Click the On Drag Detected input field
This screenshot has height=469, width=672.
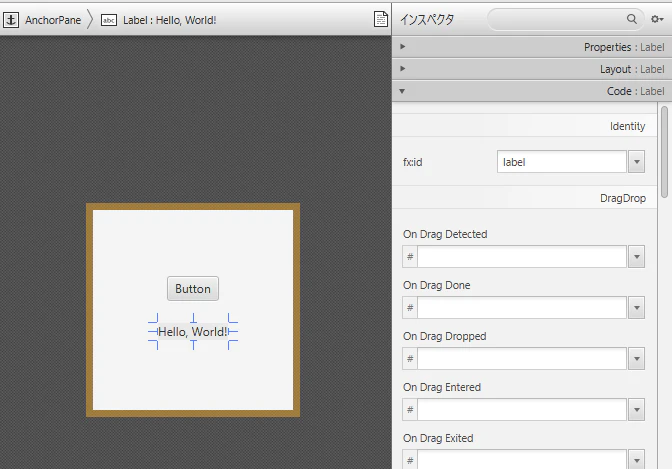[522, 257]
